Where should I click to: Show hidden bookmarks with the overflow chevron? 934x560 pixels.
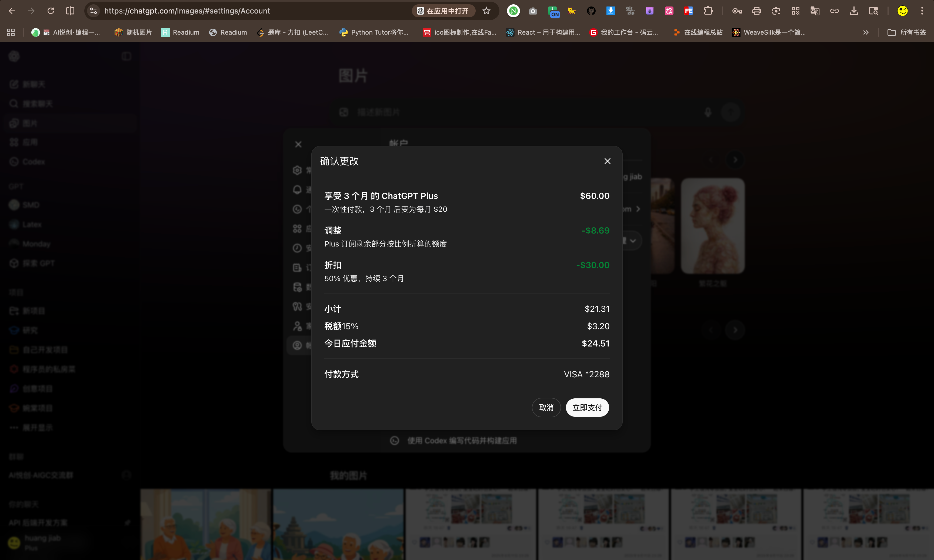(x=866, y=32)
